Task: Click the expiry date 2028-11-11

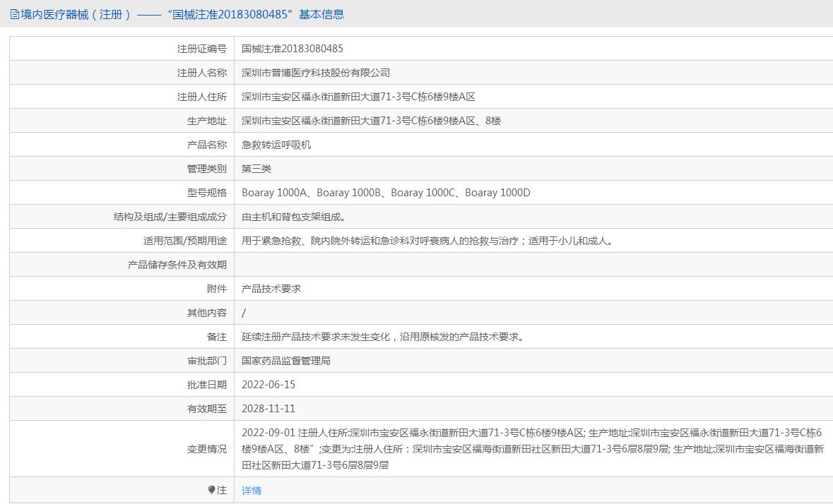Action: (x=268, y=409)
